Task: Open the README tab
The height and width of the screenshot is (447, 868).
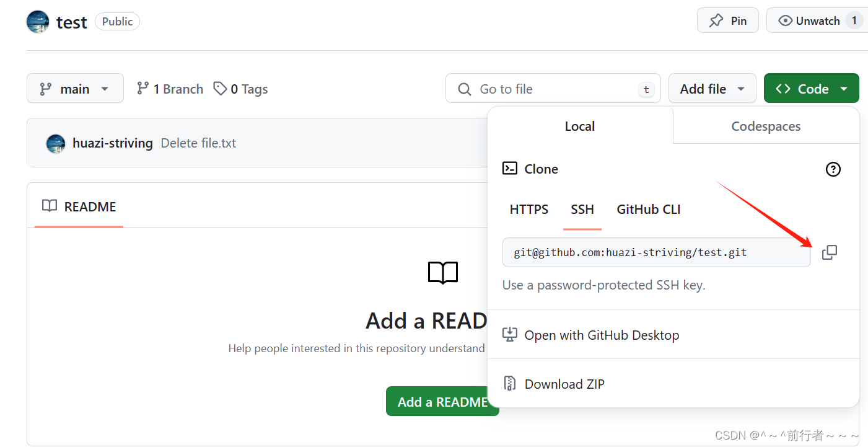Action: tap(79, 206)
